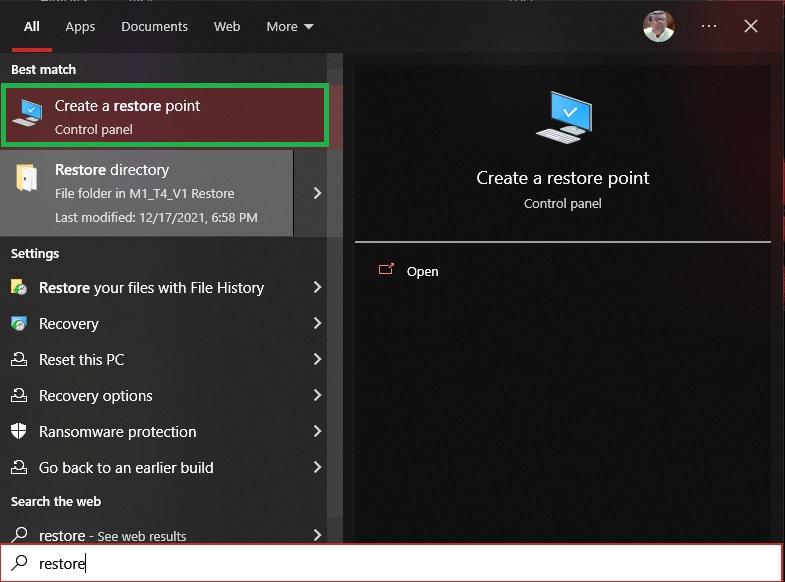Close the search panel
The width and height of the screenshot is (785, 582).
coord(750,26)
